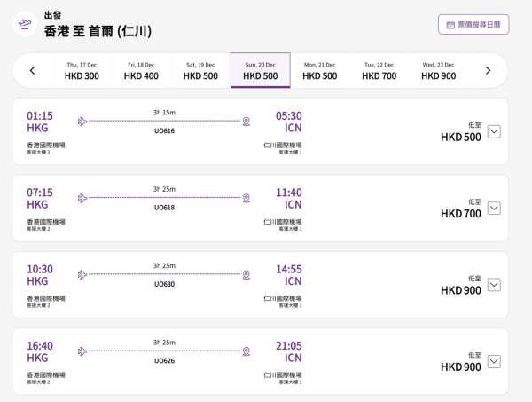The image size is (532, 402).
Task: Click the HKD 500 price on flight UO616
Action: tap(461, 138)
